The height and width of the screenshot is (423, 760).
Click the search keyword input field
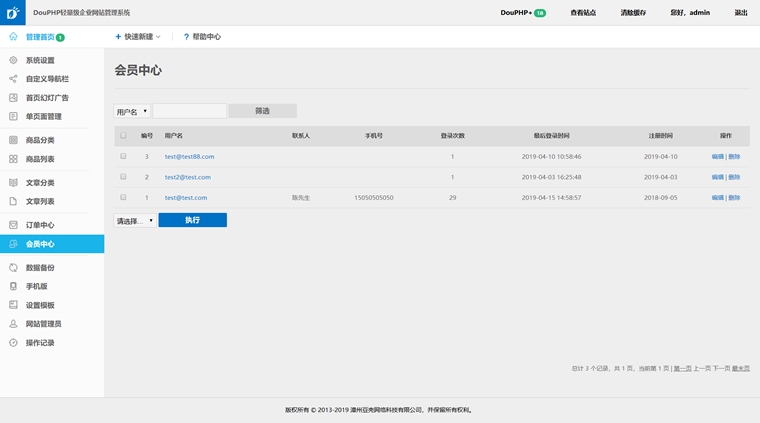click(x=189, y=111)
